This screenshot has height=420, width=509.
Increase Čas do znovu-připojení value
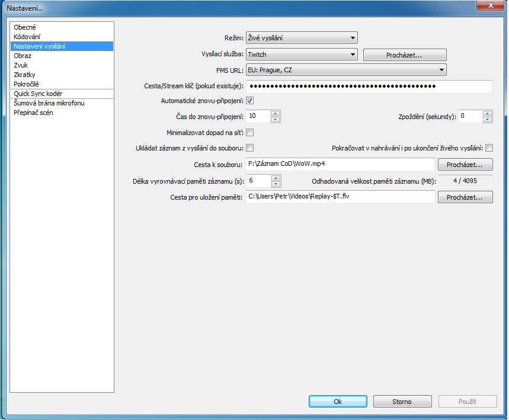click(276, 113)
